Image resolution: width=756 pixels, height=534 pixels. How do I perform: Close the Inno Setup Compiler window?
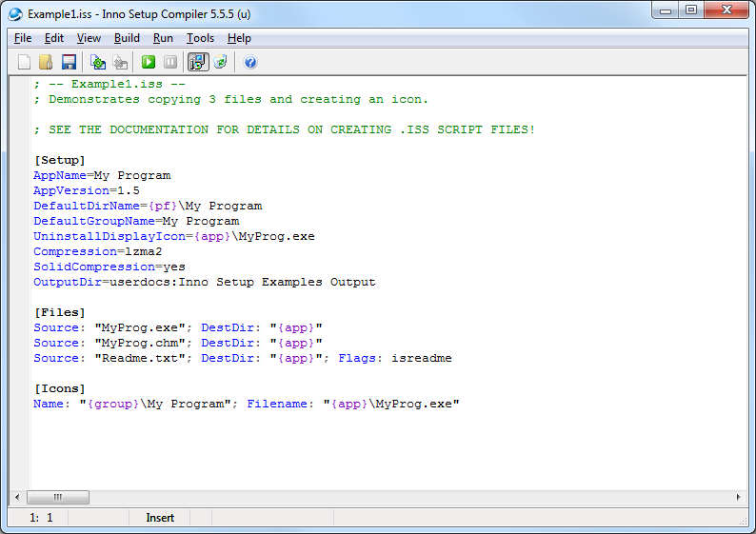(x=726, y=10)
